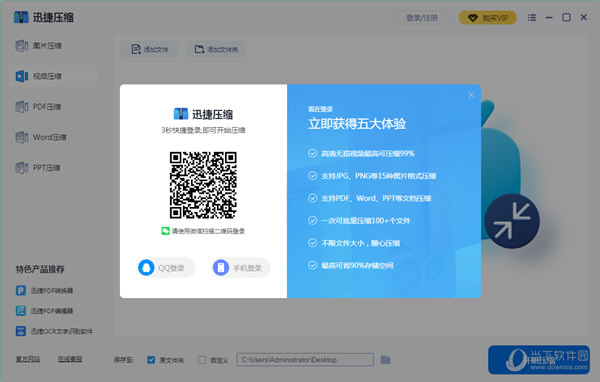600x382 pixels.
Task: Choose QQ登录 login option
Action: click(166, 268)
